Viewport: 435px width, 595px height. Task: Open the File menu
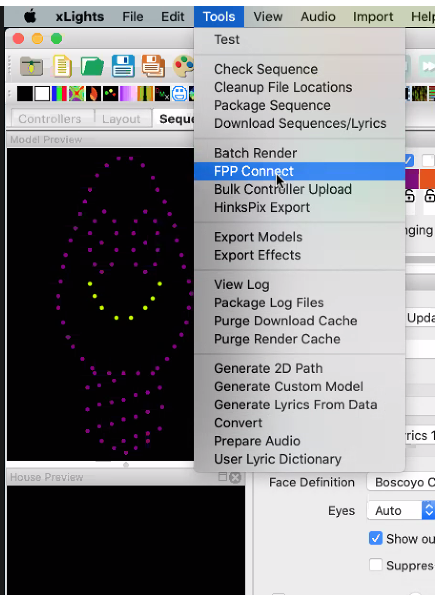point(133,17)
